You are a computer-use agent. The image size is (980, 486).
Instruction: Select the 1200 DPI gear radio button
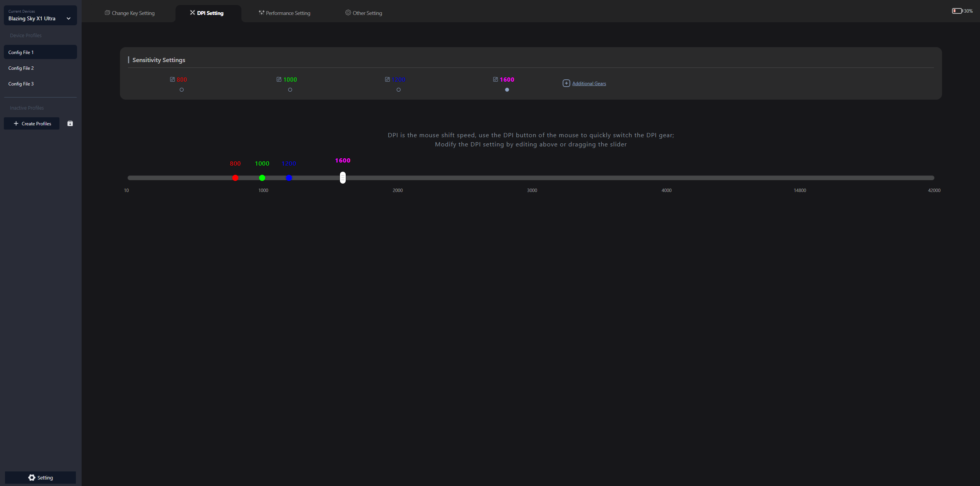(399, 90)
